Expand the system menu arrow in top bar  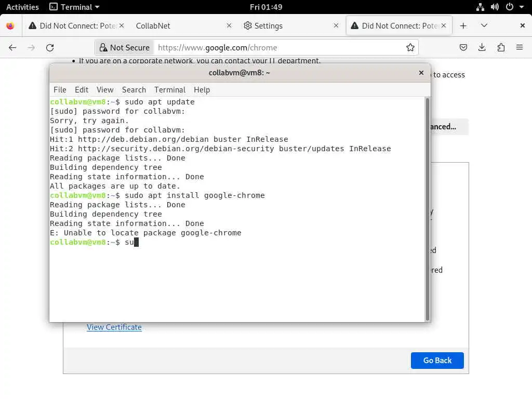point(522,7)
